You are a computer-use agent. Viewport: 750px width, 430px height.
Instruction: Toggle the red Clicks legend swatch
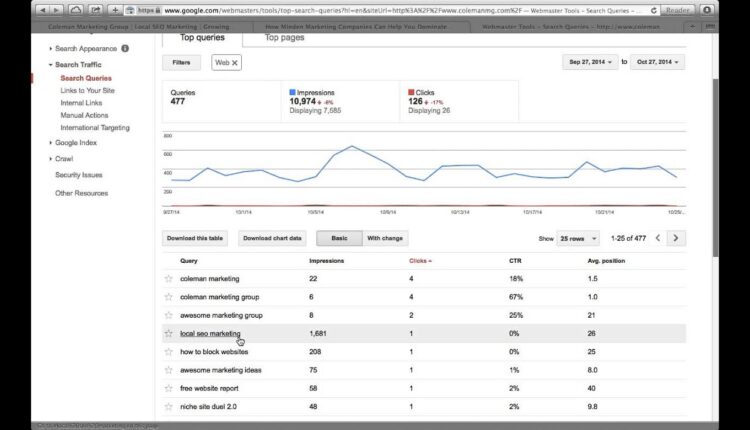coord(411,92)
